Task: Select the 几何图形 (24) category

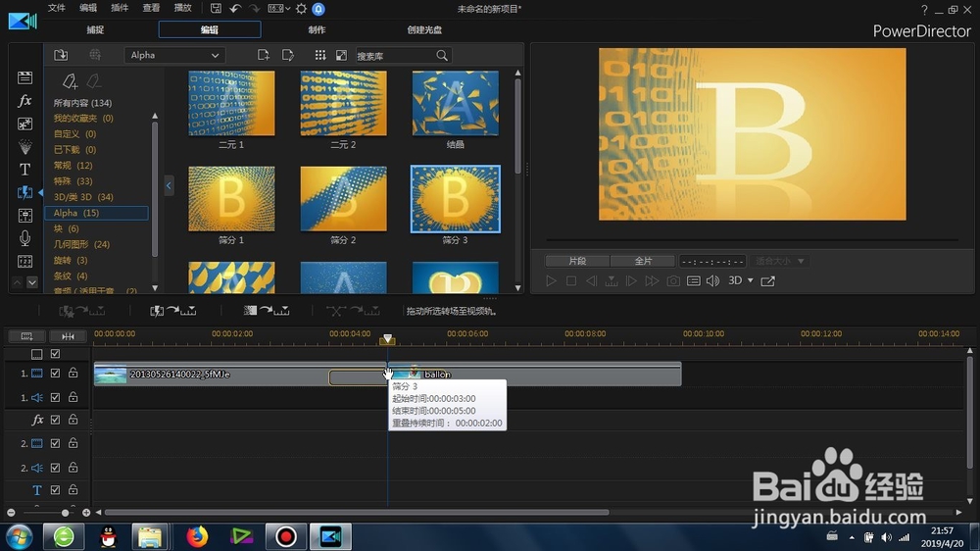Action: (x=81, y=244)
